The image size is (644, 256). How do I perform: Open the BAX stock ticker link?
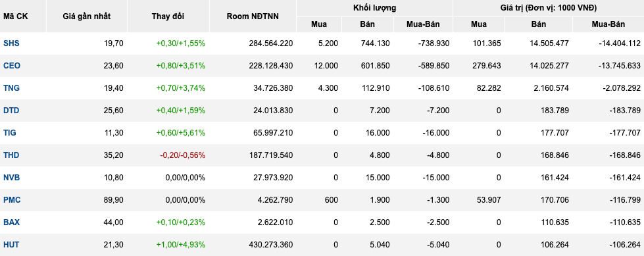pyautogui.click(x=11, y=222)
